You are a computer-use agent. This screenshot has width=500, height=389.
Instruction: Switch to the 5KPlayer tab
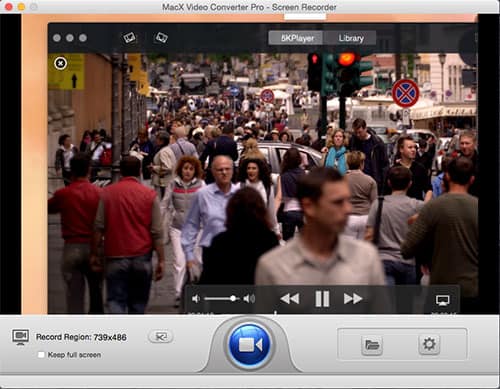point(296,38)
